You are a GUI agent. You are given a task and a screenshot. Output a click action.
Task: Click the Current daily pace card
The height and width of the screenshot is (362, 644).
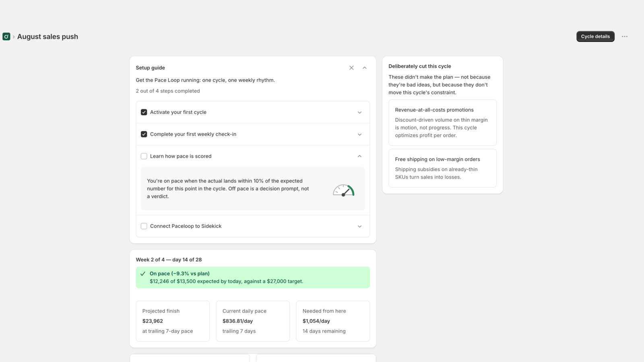[x=253, y=321]
